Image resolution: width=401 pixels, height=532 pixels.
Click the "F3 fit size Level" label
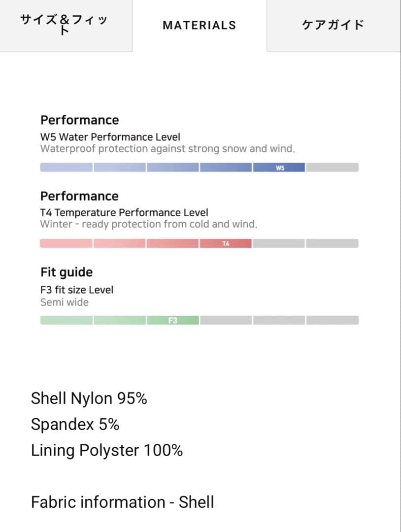[77, 290]
